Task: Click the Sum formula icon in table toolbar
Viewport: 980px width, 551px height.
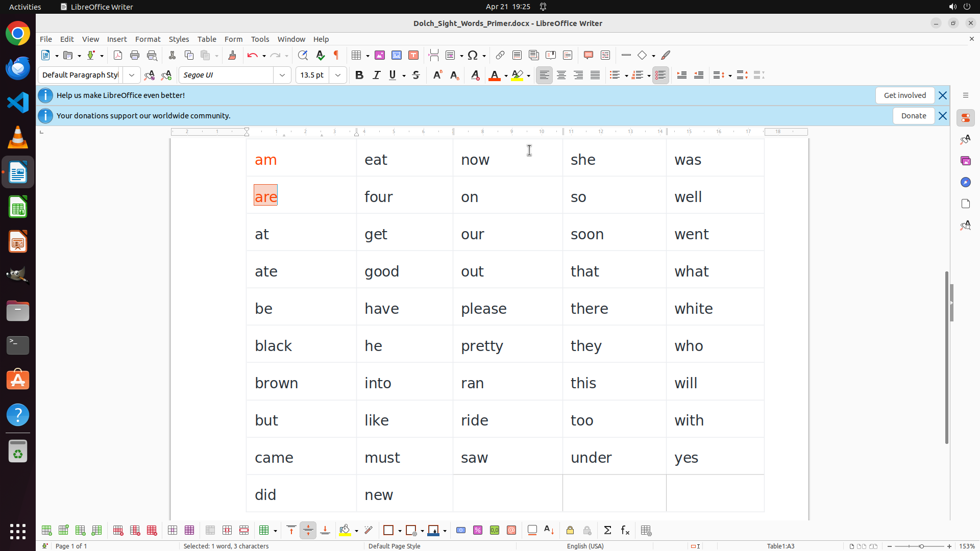Action: 607,531
